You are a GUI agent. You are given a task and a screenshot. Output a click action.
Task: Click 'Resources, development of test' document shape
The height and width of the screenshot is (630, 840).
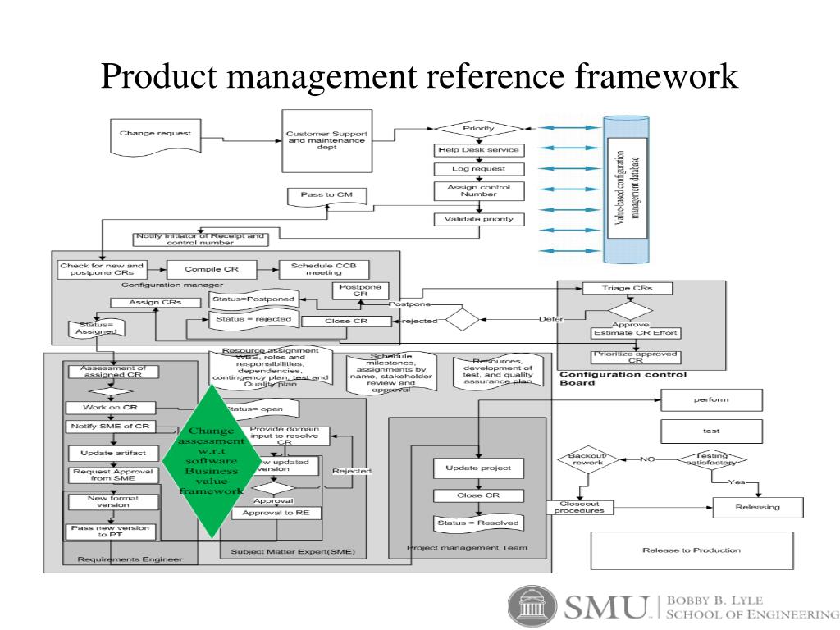pos(498,371)
